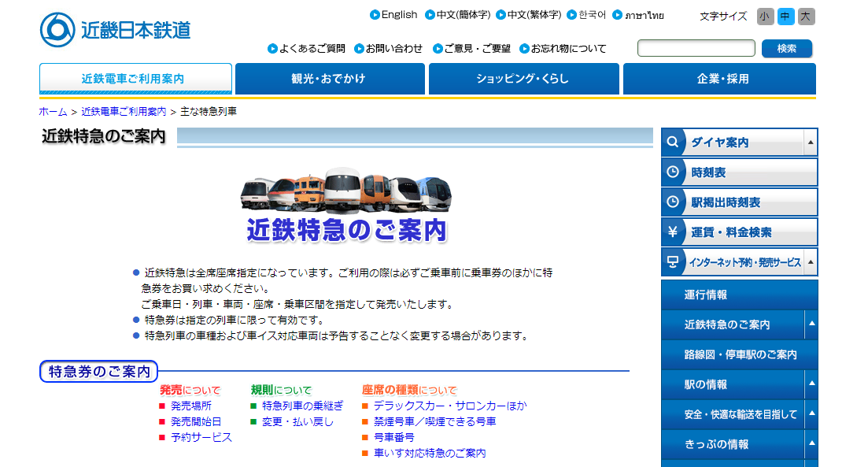Open よくあるご質問 link
Image resolution: width=868 pixels, height=467 pixels.
point(312,49)
